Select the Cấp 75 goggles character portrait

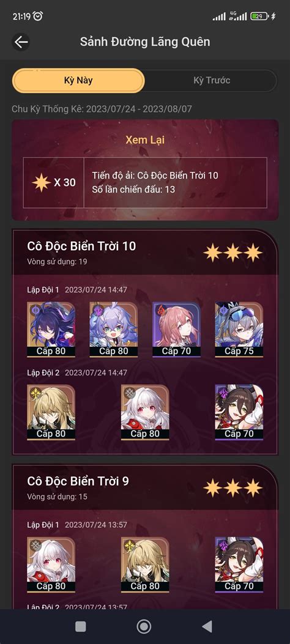pyautogui.click(x=239, y=330)
